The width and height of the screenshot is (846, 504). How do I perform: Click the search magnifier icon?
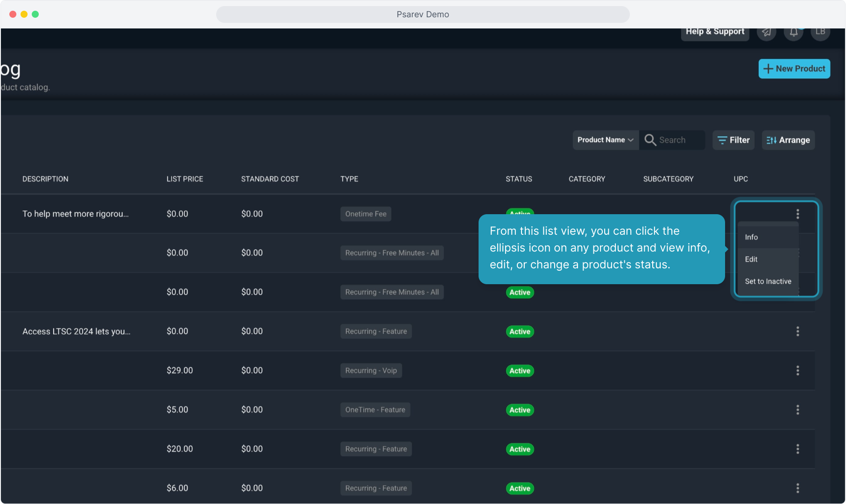[x=650, y=140]
